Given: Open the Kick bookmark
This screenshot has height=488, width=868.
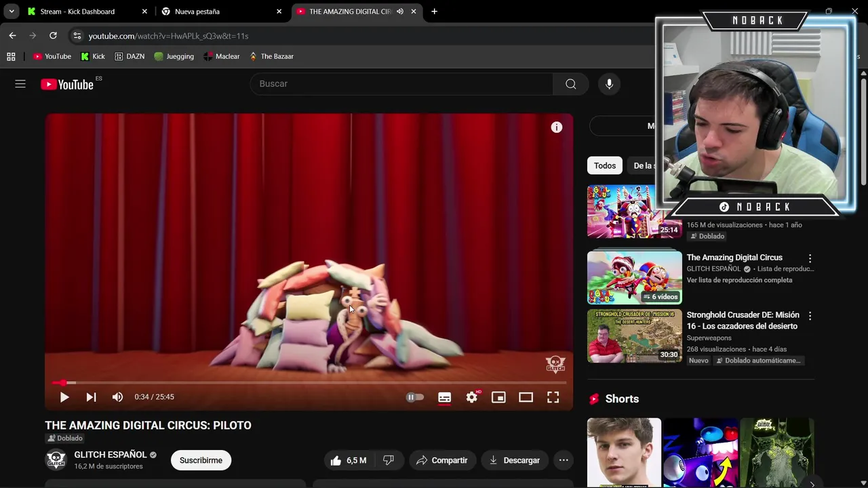Looking at the screenshot, I should pos(93,56).
